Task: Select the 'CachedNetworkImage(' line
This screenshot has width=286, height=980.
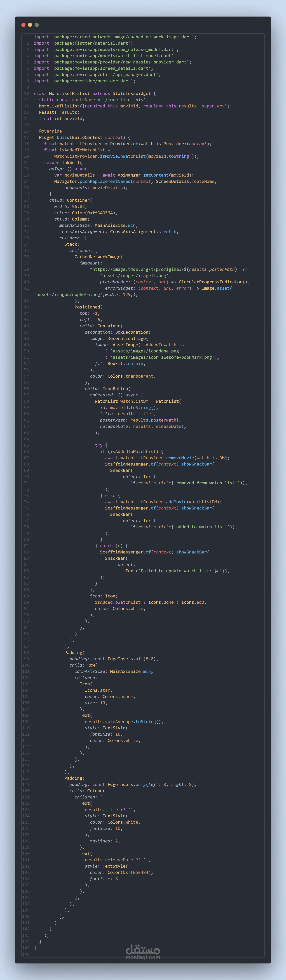Action: [x=98, y=257]
